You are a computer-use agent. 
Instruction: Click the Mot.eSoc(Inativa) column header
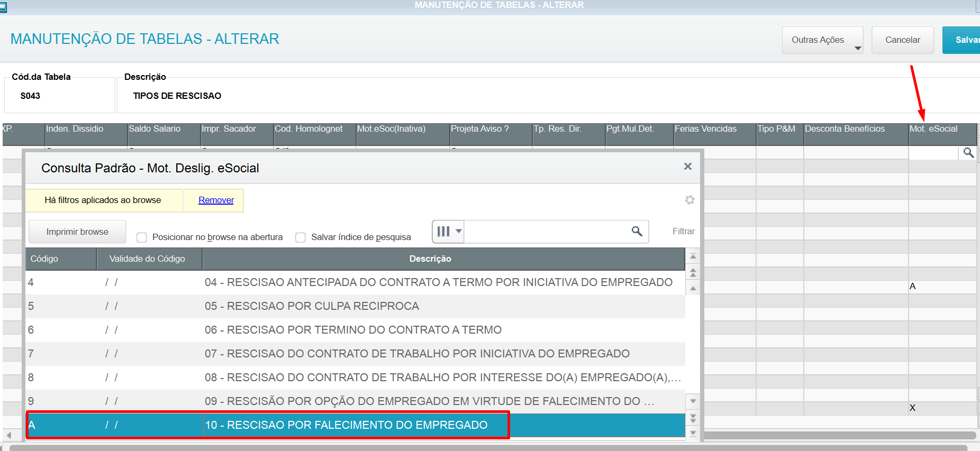[402, 134]
